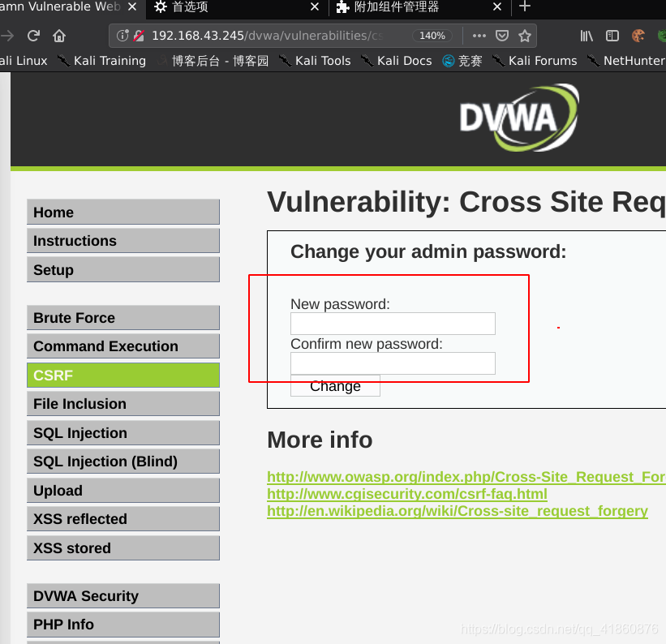Go to browser home page

click(x=59, y=36)
